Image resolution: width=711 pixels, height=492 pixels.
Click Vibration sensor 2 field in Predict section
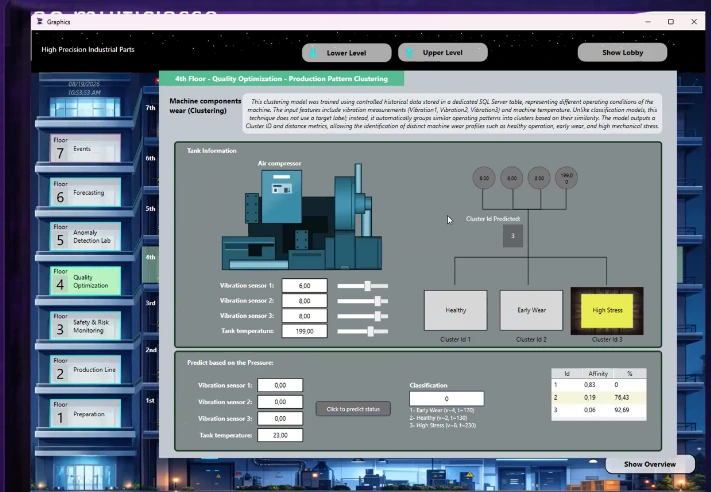tap(280, 402)
